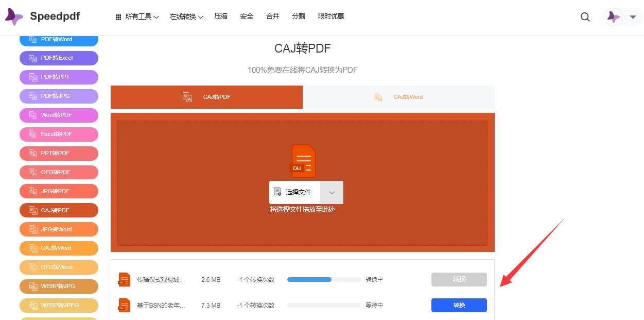The width and height of the screenshot is (644, 320).
Task: Select PDF转JPG in the sidebar
Action: pyautogui.click(x=59, y=96)
